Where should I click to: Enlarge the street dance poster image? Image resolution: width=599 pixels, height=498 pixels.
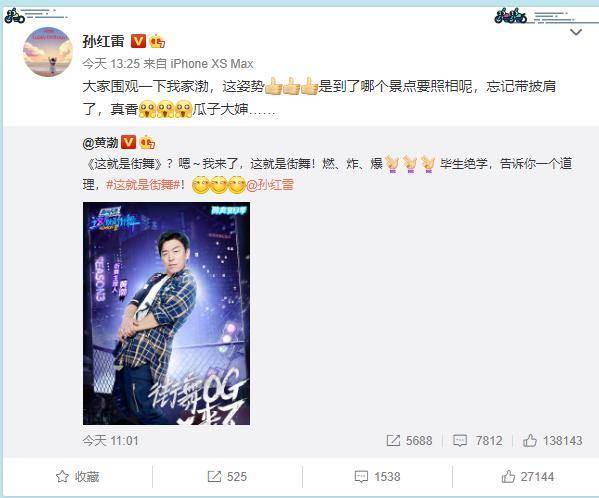point(166,314)
